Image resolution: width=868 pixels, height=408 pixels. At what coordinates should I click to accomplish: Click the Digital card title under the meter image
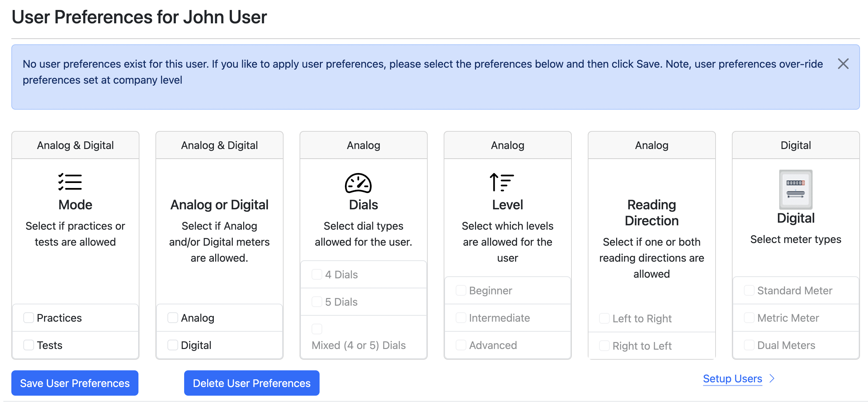796,218
